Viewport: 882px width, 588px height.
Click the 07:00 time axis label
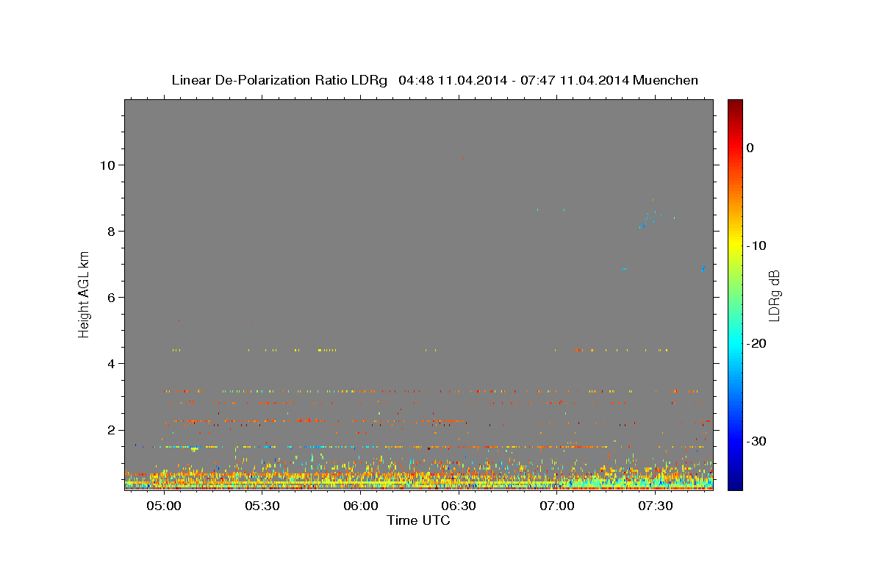point(557,506)
